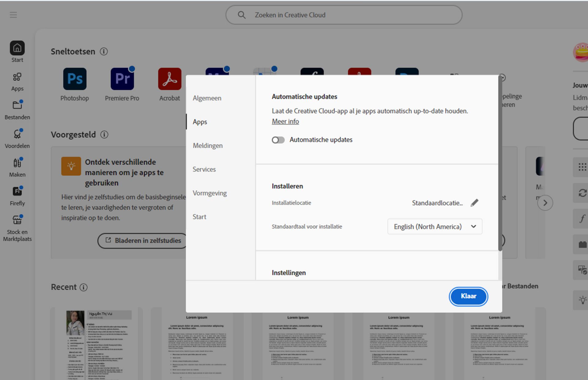This screenshot has height=380, width=588.
Task: Open the hamburger menu at top left
Action: [13, 15]
